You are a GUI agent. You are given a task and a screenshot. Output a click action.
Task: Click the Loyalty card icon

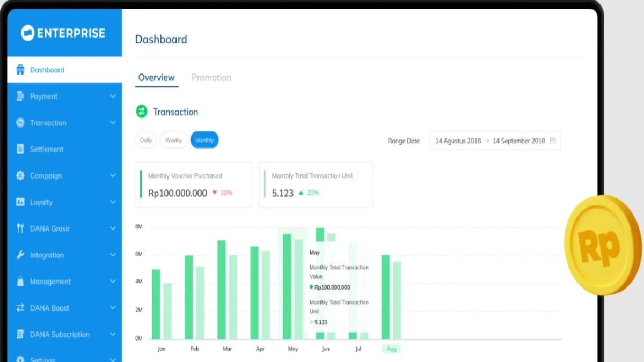tap(20, 202)
